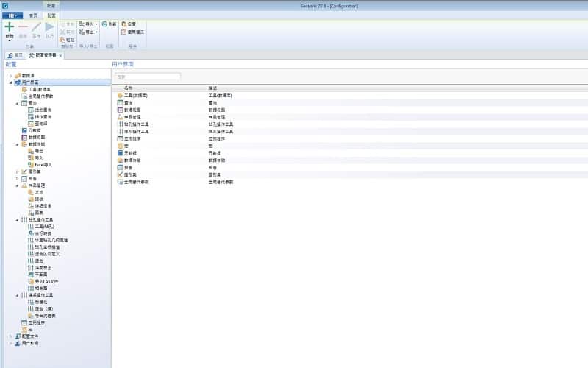
Task: Close the 配置管理器 document tab
Action: 60,55
